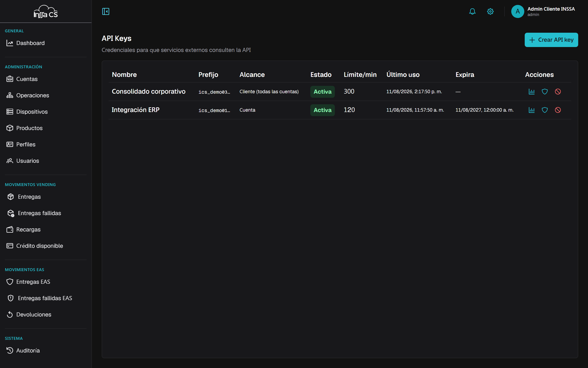Click the "Cuenta" scope cell for Integración ERP
The width and height of the screenshot is (588, 368).
pyautogui.click(x=247, y=110)
